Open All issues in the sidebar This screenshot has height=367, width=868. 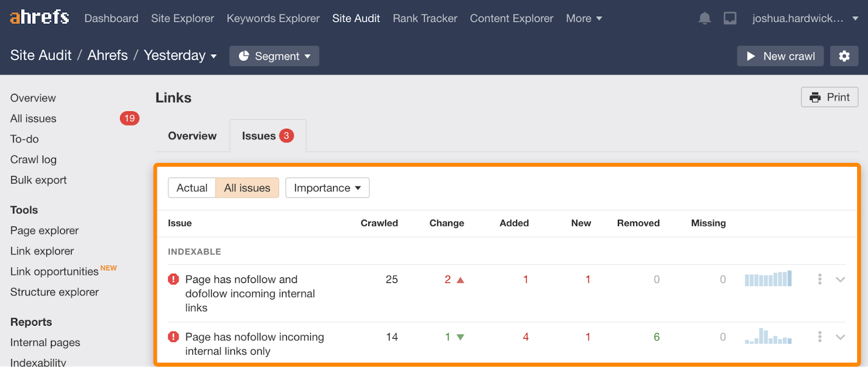[x=33, y=118]
